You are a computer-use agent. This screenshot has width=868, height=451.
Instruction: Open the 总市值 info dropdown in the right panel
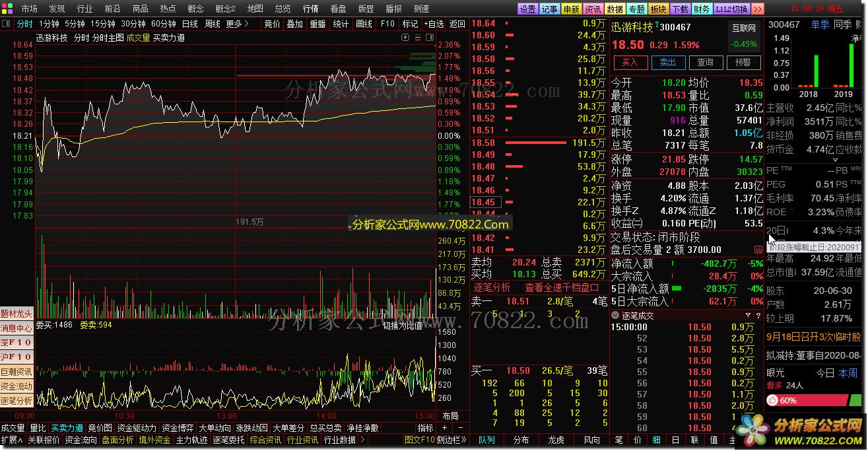pyautogui.click(x=782, y=272)
